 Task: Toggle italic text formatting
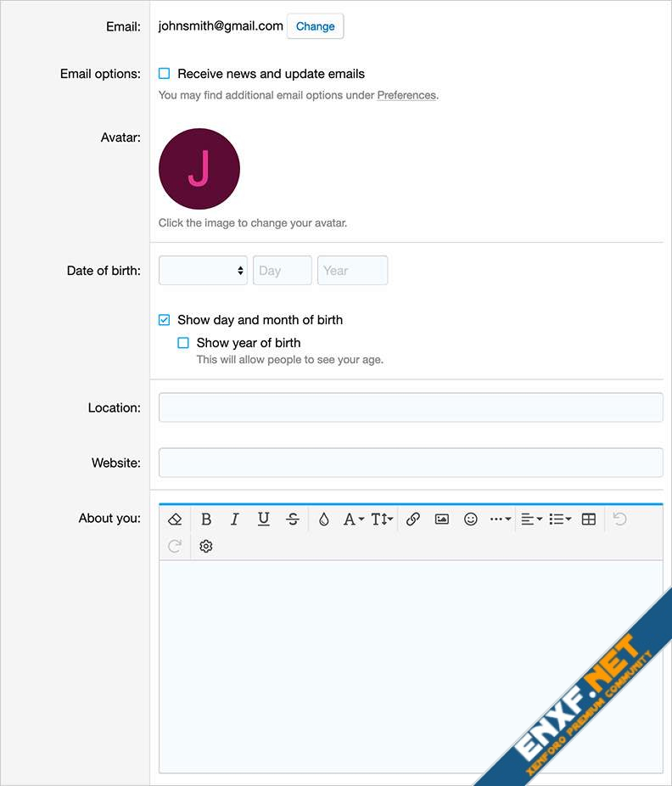click(235, 519)
